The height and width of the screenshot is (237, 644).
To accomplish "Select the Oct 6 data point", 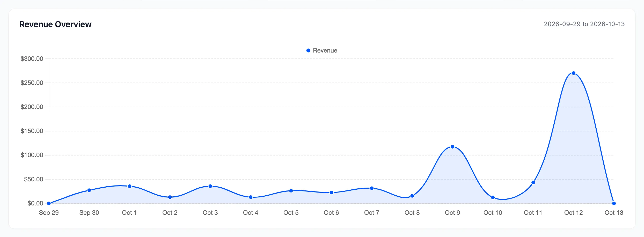I will [x=331, y=192].
